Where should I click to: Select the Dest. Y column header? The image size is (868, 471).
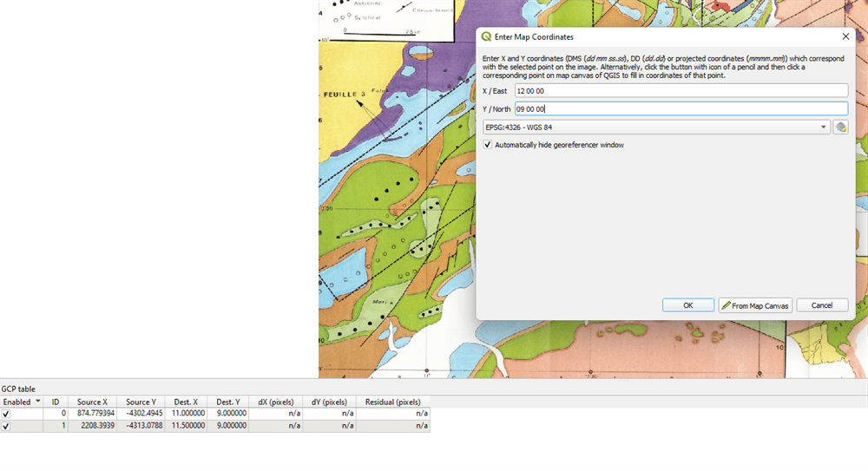[228, 402]
